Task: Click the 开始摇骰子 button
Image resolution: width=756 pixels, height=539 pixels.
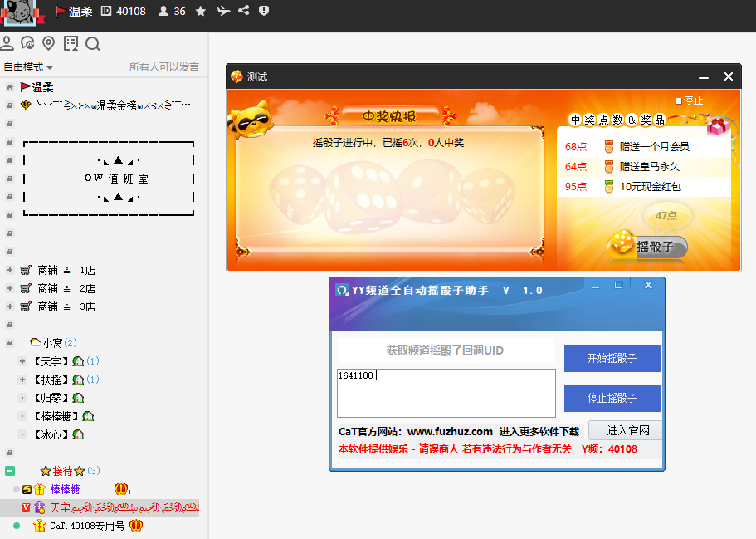Action: point(612,358)
